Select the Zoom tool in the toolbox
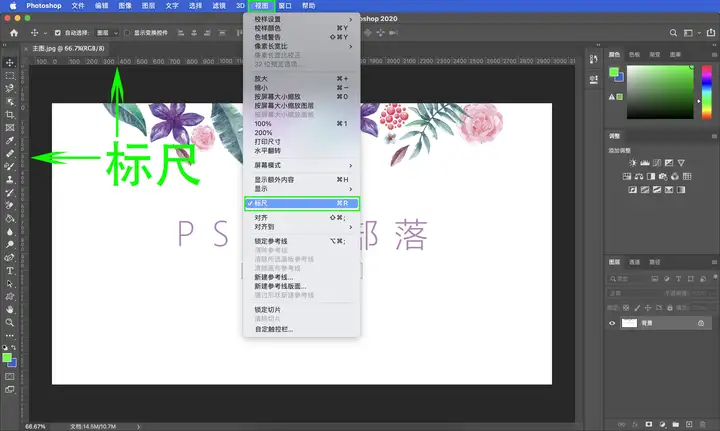The height and width of the screenshot is (431, 720). point(10,323)
